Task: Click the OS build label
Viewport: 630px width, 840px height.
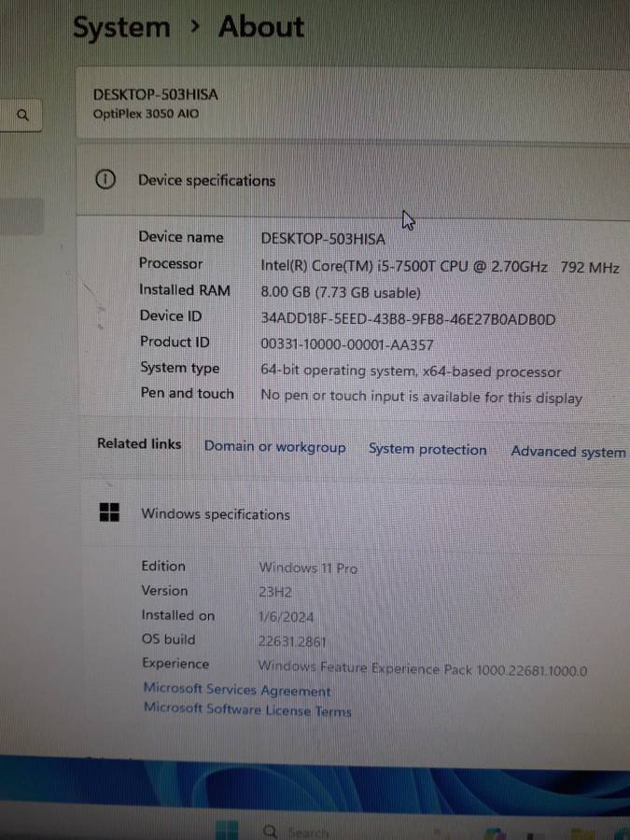Action: [168, 639]
